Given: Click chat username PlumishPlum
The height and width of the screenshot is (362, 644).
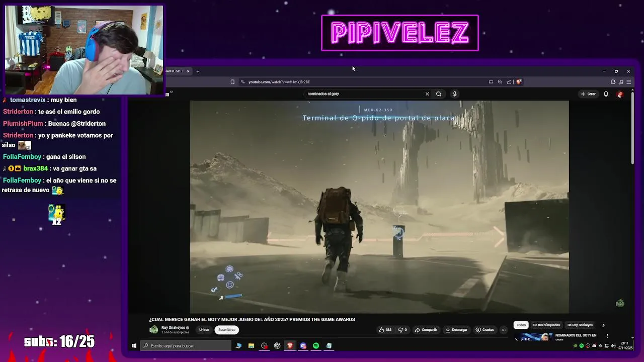Looking at the screenshot, I should (x=23, y=124).
